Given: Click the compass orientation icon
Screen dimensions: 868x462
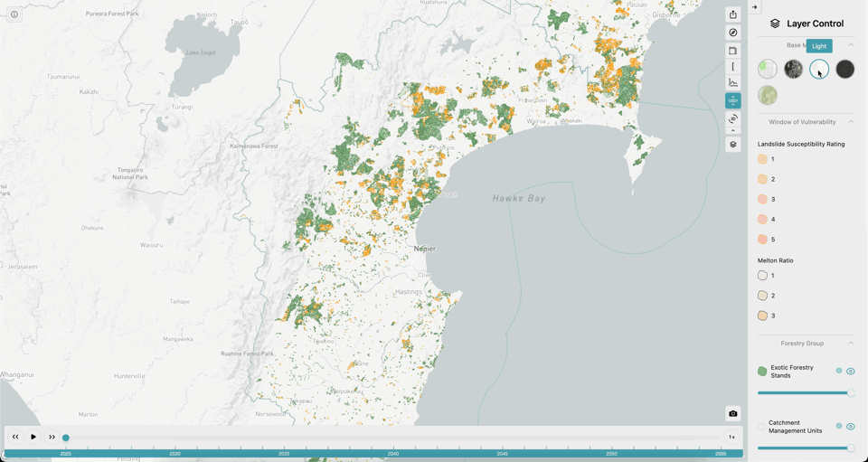Looking at the screenshot, I should pyautogui.click(x=733, y=33).
